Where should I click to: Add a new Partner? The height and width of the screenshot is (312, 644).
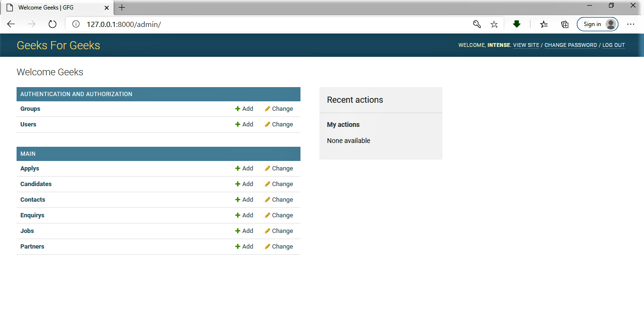tap(244, 247)
